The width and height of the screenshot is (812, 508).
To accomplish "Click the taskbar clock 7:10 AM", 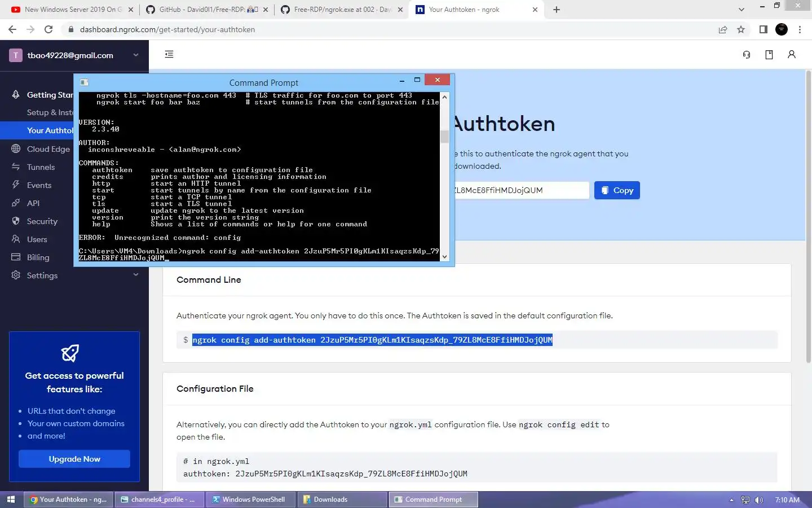I will pos(787,500).
